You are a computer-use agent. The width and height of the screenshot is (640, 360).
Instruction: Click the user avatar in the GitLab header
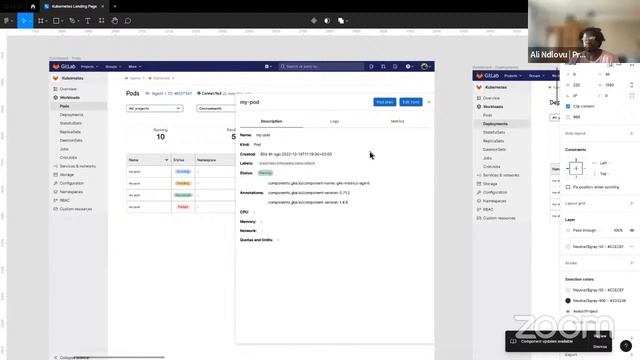point(425,67)
